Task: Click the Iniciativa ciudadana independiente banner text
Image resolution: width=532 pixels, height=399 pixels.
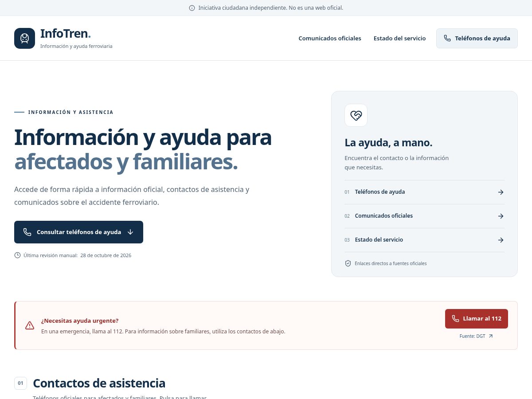Action: tap(270, 8)
